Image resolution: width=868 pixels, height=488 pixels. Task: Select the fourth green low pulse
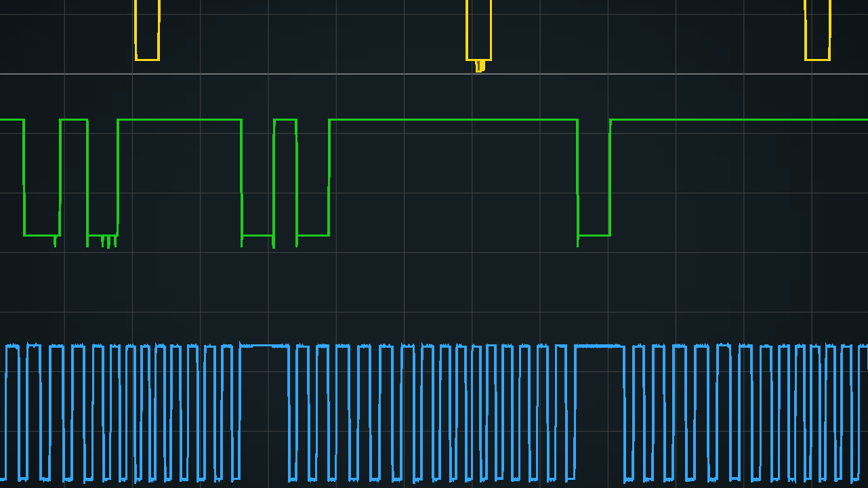point(313,178)
